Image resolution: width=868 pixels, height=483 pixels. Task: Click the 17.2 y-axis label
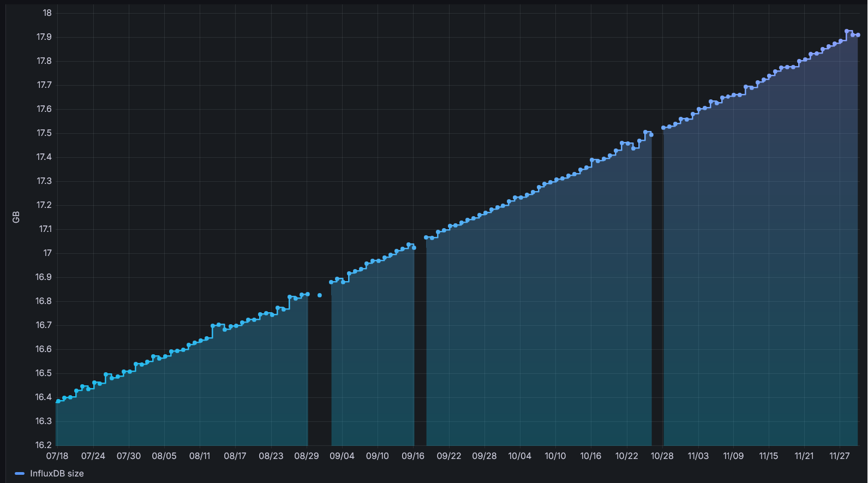[x=44, y=205]
